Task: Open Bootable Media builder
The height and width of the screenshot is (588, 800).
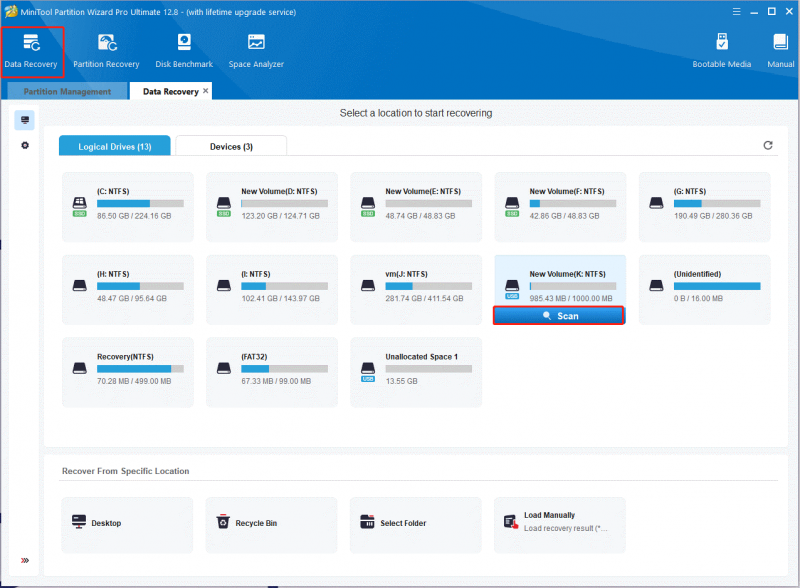Action: [x=721, y=51]
